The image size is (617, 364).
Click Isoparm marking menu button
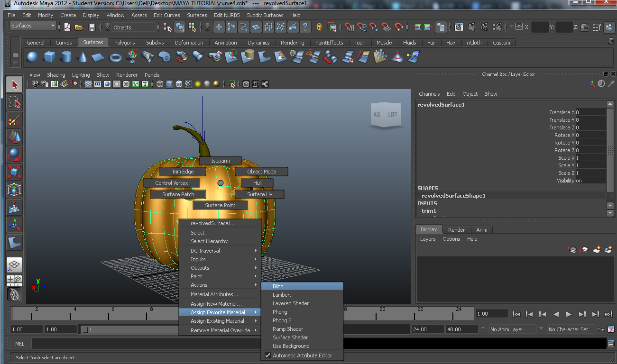(220, 161)
